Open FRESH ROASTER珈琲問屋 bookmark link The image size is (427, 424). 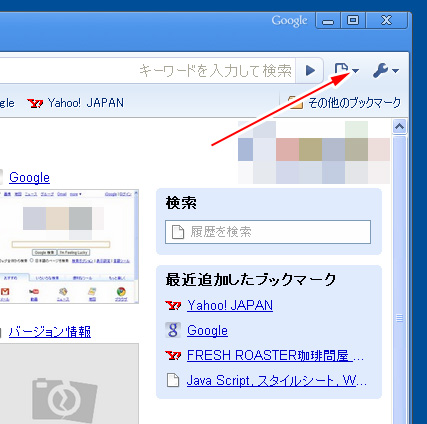pos(275,356)
